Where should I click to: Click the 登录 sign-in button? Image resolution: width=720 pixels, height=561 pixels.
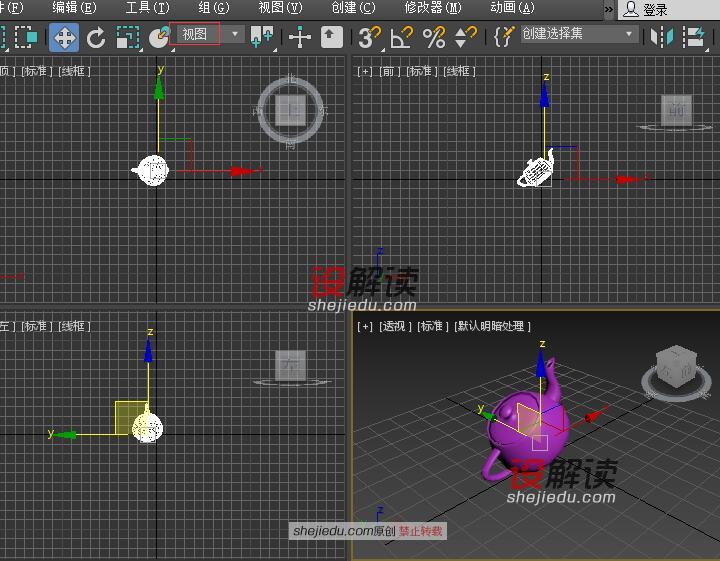click(x=645, y=9)
